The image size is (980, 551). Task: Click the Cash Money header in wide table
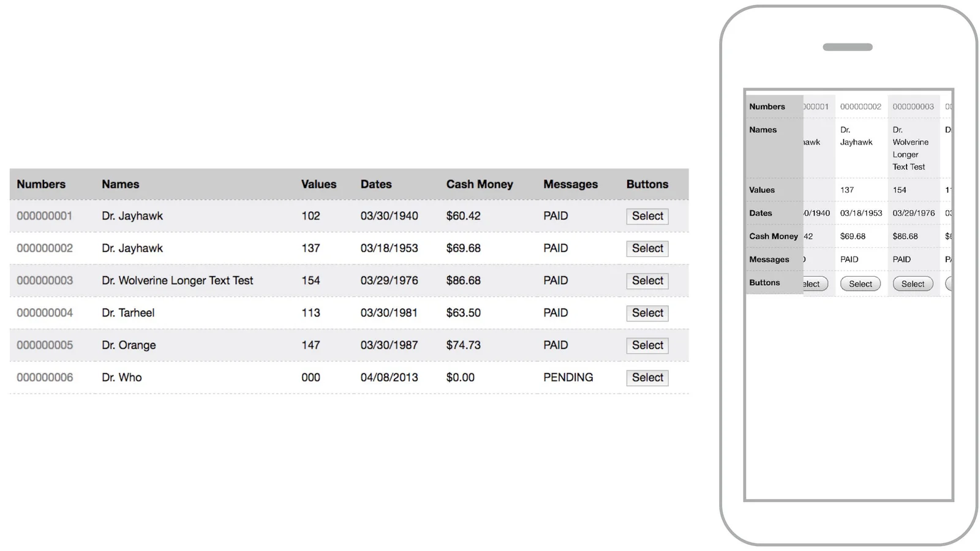click(x=479, y=184)
